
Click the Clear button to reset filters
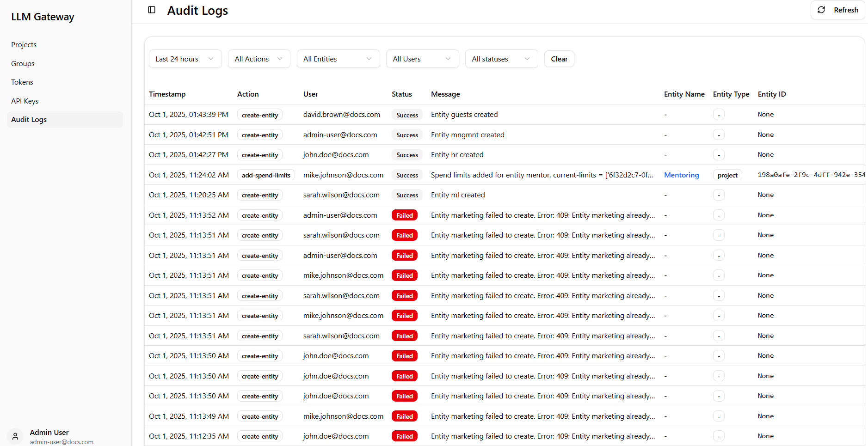click(559, 59)
